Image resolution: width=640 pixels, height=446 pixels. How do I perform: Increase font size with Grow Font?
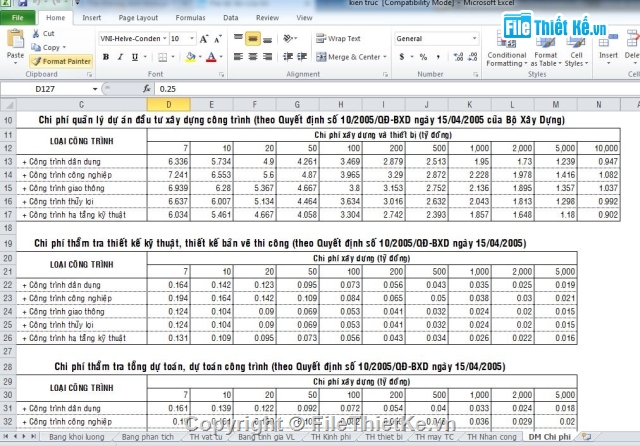point(204,39)
